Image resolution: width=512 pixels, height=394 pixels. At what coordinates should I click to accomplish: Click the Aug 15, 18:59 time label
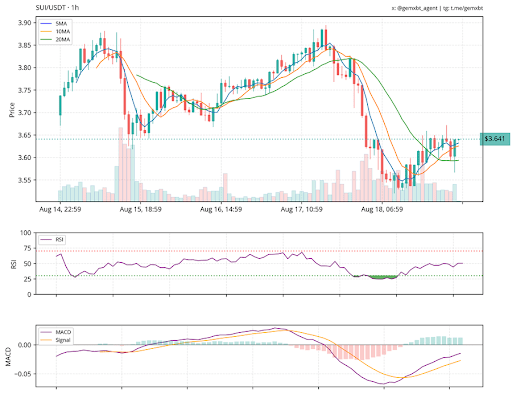click(140, 210)
